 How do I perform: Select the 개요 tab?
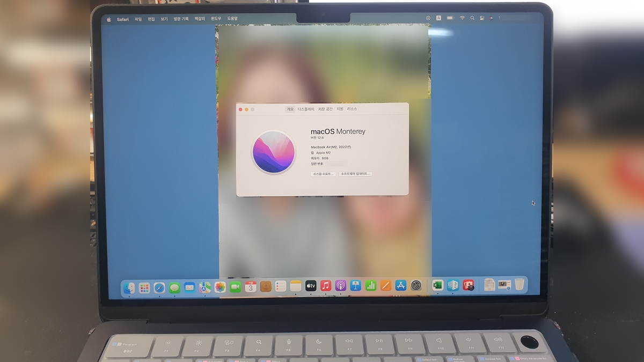[x=290, y=109]
